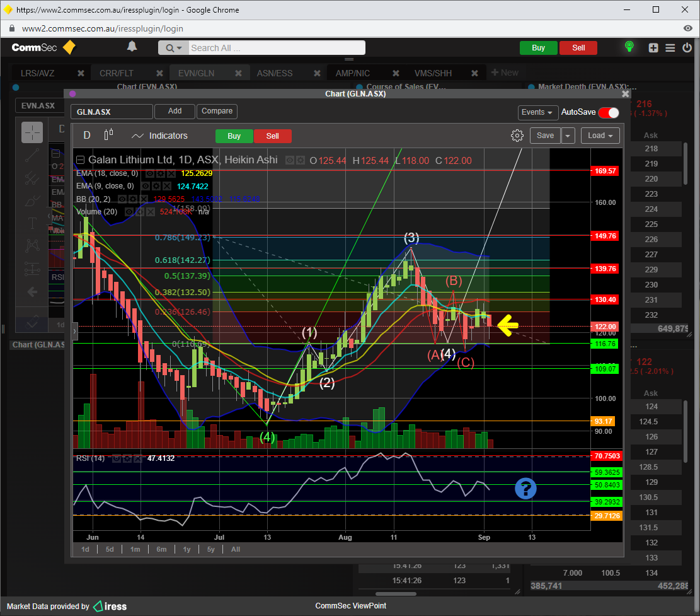Click the top bar green Buy button
Viewport: 700px width, 616px height.
(539, 48)
